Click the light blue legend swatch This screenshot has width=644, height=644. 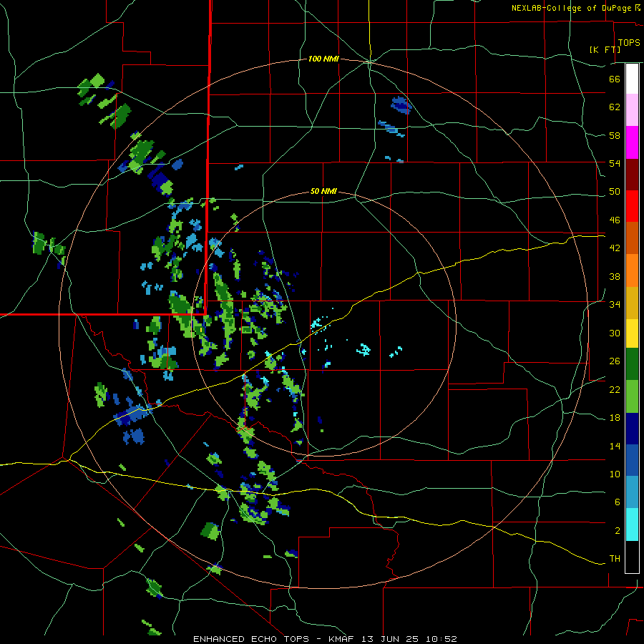coord(632,492)
